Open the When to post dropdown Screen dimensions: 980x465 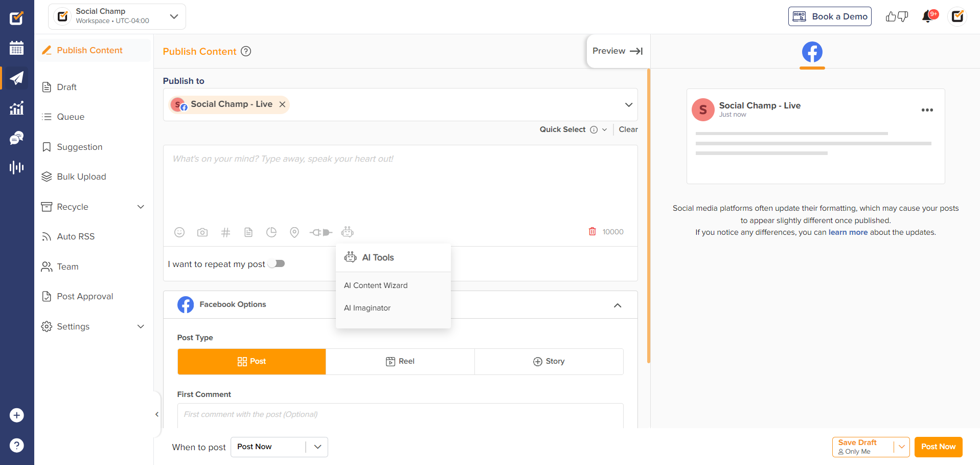coord(279,447)
